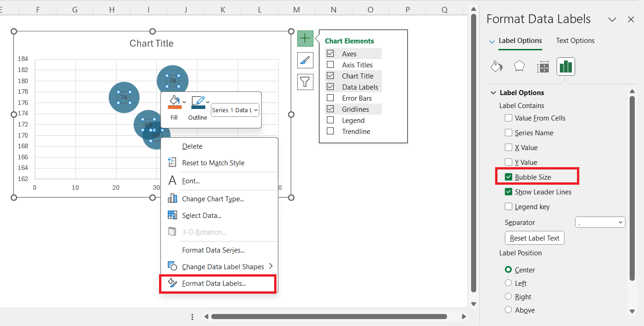The height and width of the screenshot is (326, 644).
Task: Collapse the Label Options section
Action: (494, 93)
